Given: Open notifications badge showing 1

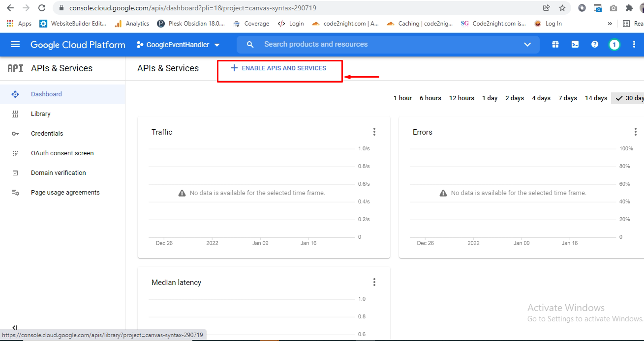Looking at the screenshot, I should (614, 45).
